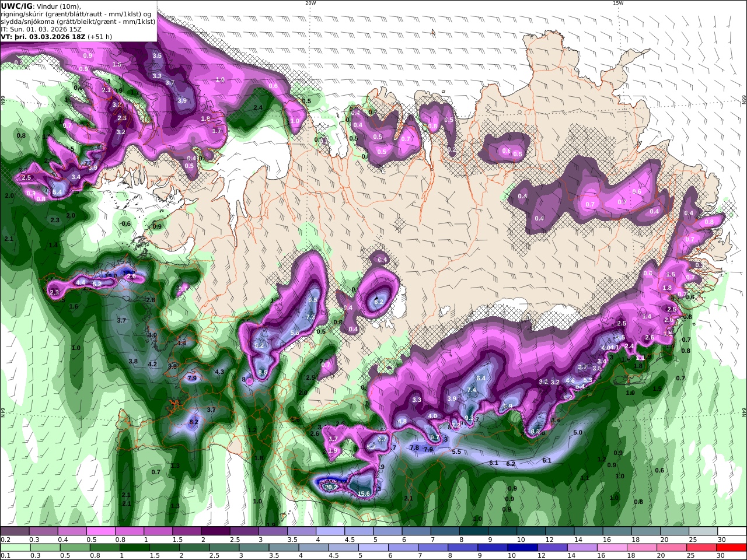Click the slydda/snjókoma legend description line

[x=78, y=21]
